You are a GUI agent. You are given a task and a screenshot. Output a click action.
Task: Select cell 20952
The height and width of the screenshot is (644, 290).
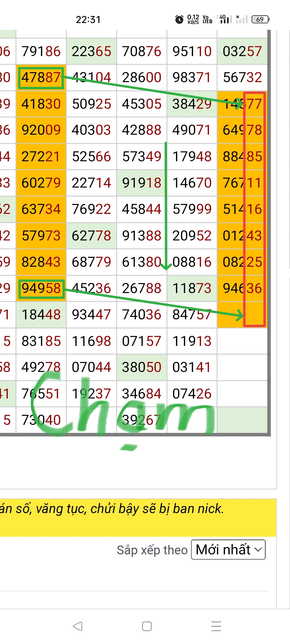click(x=192, y=236)
